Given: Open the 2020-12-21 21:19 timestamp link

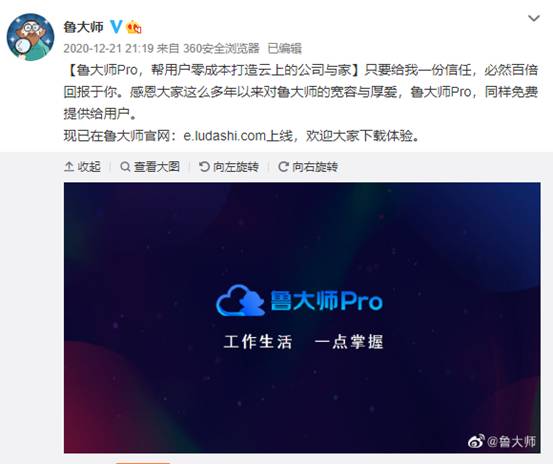Looking at the screenshot, I should pos(108,48).
